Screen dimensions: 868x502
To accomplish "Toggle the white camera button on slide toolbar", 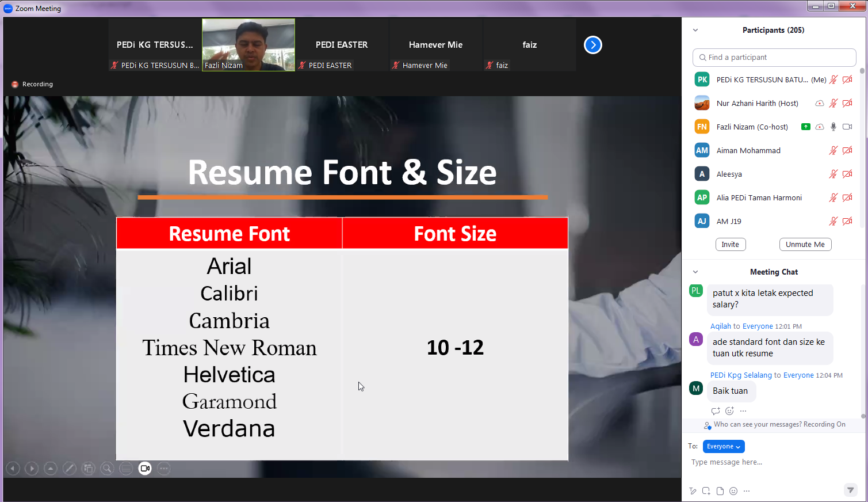I will point(145,469).
